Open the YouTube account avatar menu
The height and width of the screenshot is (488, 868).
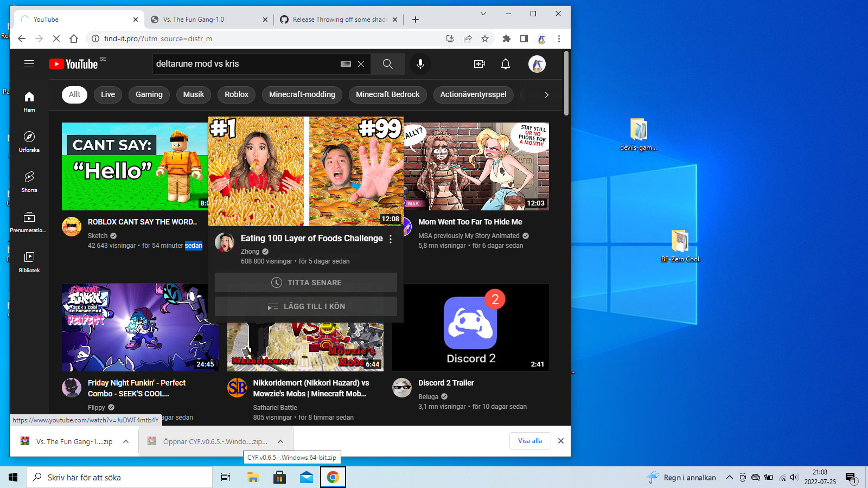point(537,64)
